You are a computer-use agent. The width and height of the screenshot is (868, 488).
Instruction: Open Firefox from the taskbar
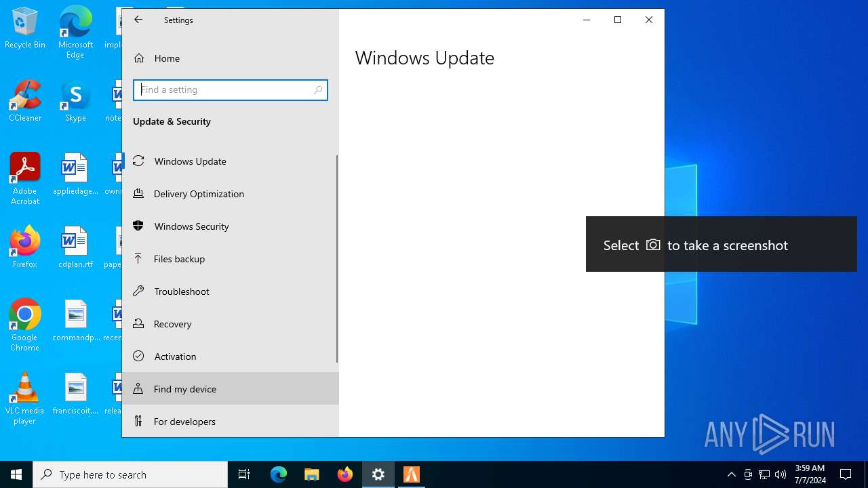point(345,474)
